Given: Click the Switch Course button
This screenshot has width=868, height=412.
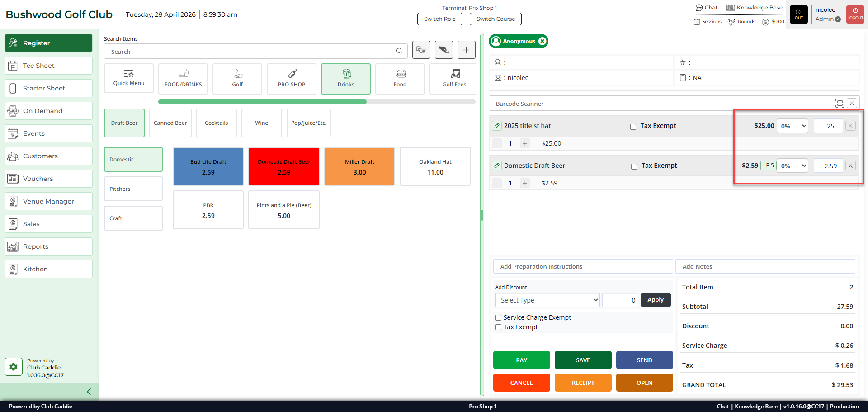Looking at the screenshot, I should pyautogui.click(x=495, y=19).
